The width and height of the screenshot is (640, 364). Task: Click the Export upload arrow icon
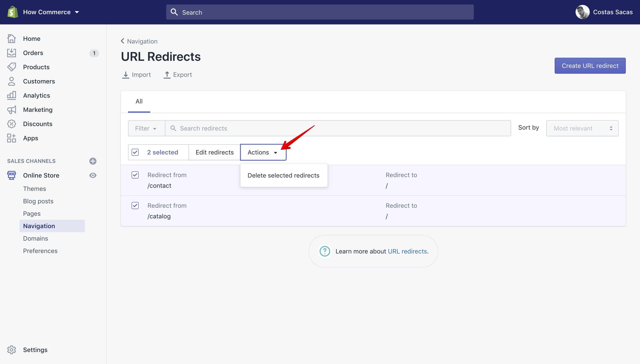coord(167,75)
